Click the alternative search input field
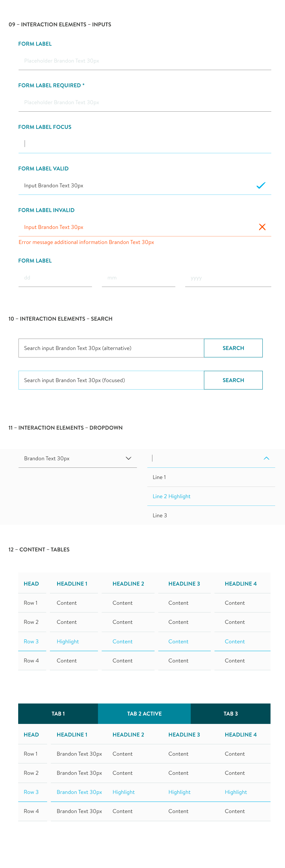 (111, 348)
